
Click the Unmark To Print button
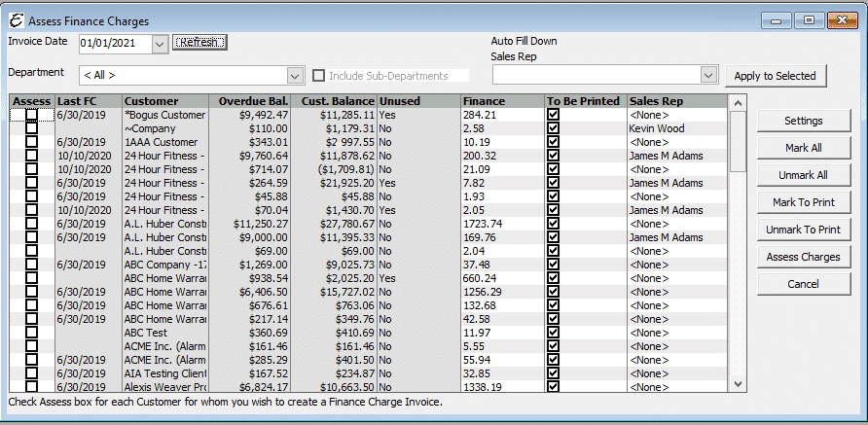[803, 230]
